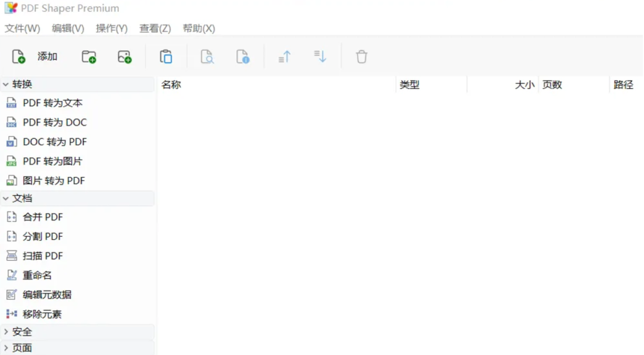Click the 分割 PDF icon
Screen dimensions: 644x355
[x=11, y=236]
